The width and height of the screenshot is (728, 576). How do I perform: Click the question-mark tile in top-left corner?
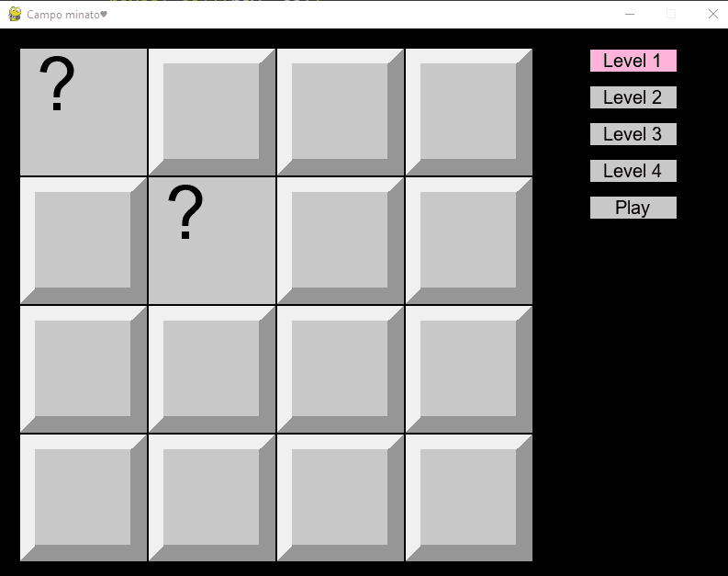coord(84,112)
